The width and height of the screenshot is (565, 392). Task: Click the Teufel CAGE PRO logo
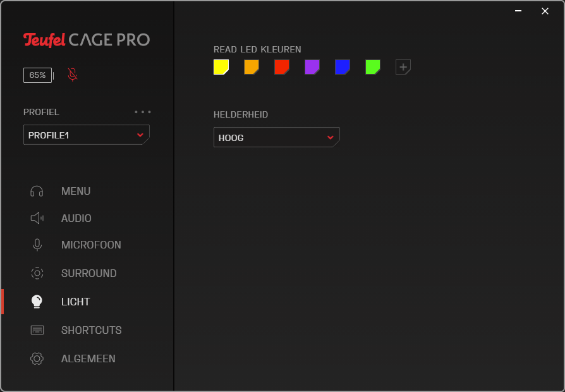(87, 40)
